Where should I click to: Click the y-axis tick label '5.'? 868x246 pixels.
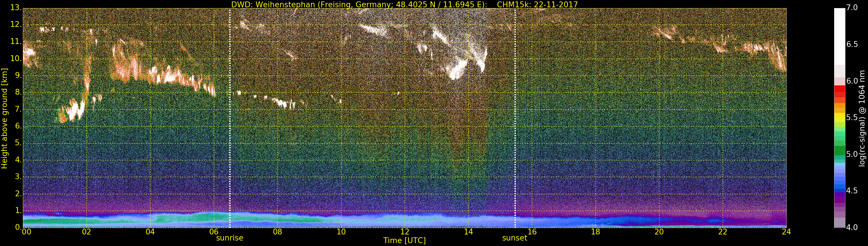tap(18, 143)
